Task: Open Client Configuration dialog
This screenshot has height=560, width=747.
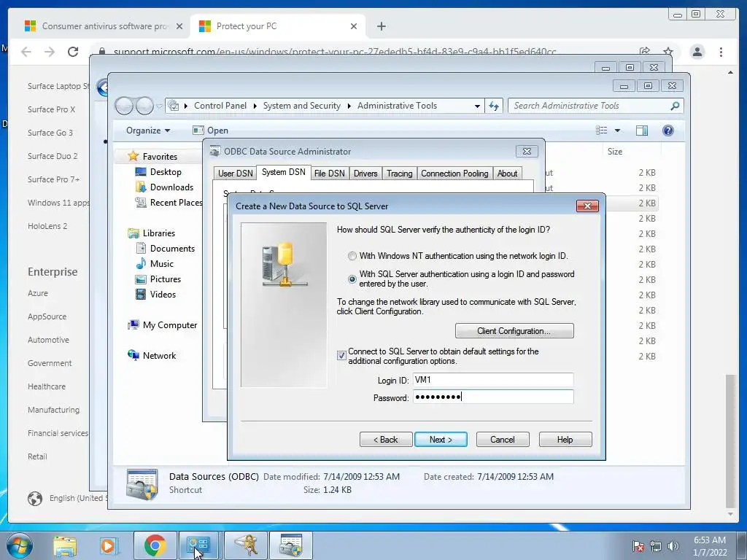Action: click(514, 331)
